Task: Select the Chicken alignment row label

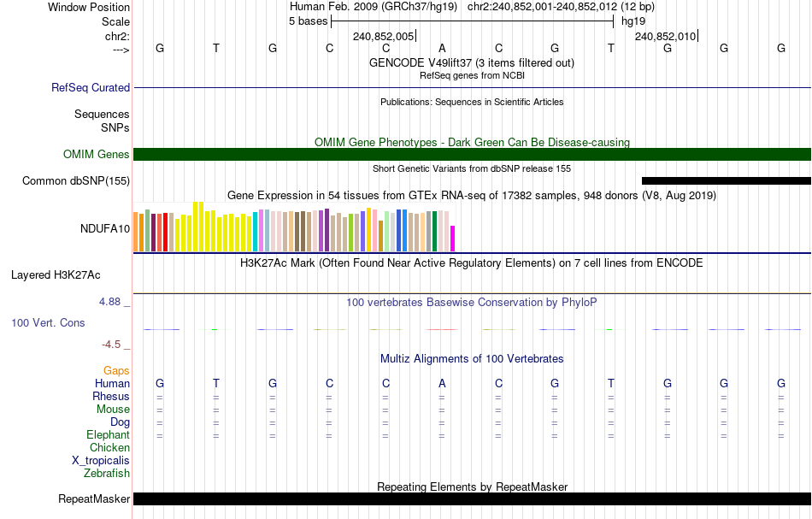Action: [x=109, y=447]
